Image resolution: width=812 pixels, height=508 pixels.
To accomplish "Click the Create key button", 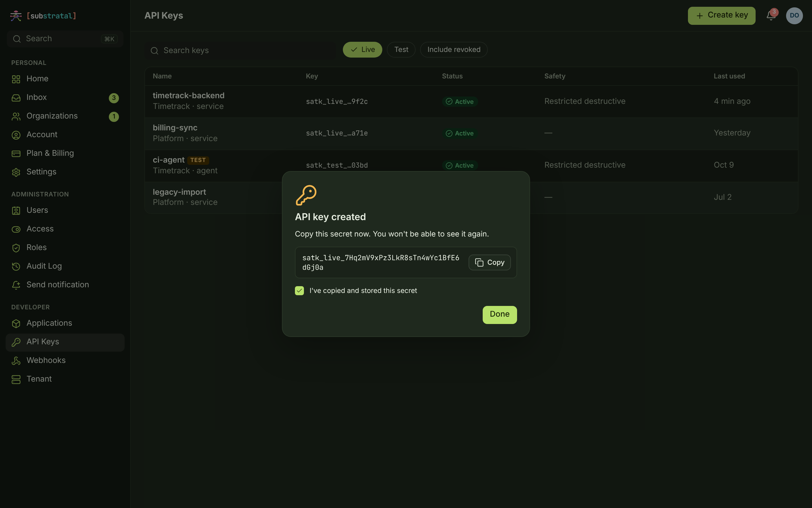I will (721, 16).
